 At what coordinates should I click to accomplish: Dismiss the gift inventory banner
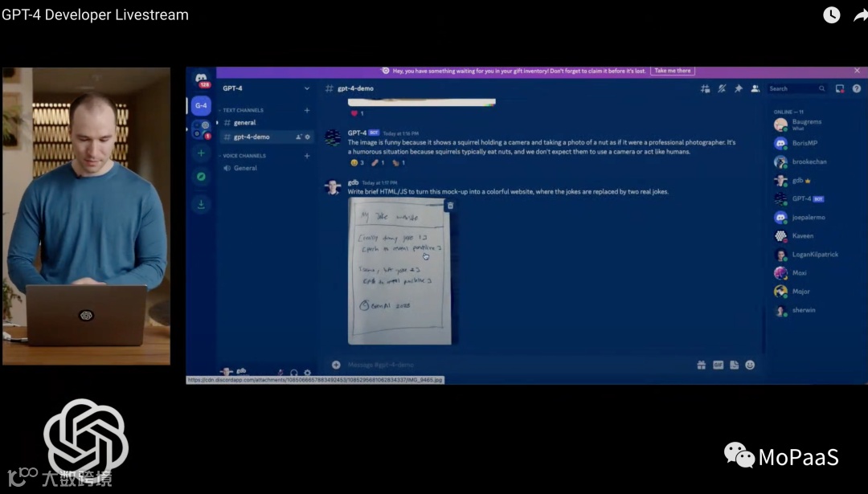857,71
